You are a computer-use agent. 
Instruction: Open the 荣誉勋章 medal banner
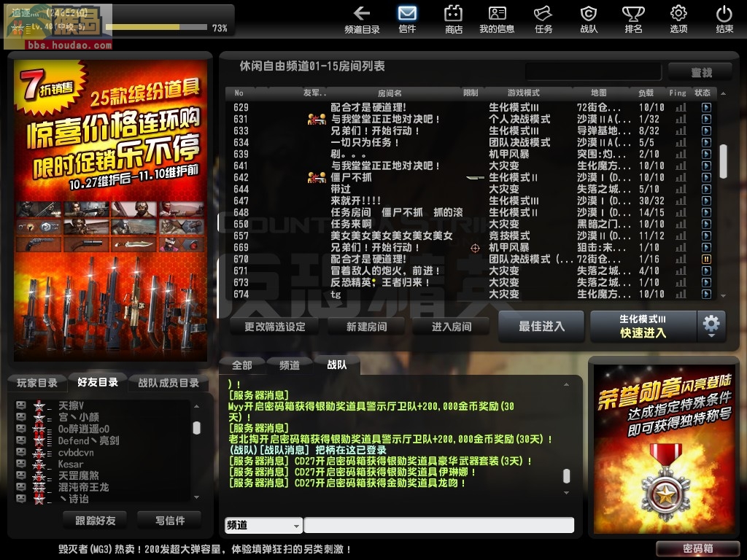pos(663,448)
